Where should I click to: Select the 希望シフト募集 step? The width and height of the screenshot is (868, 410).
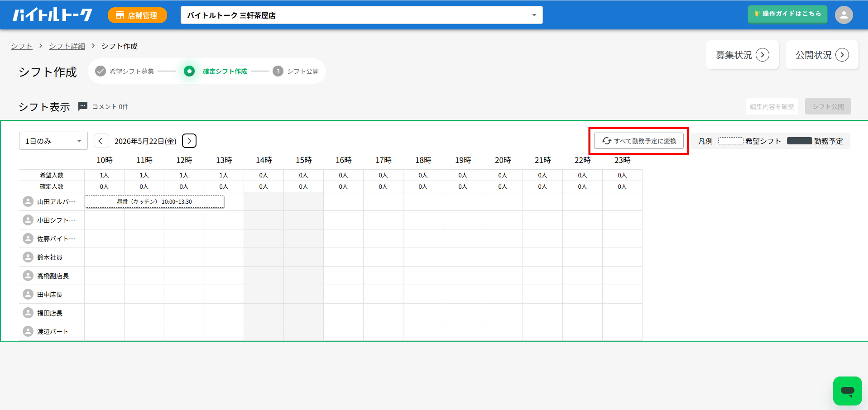pos(125,71)
